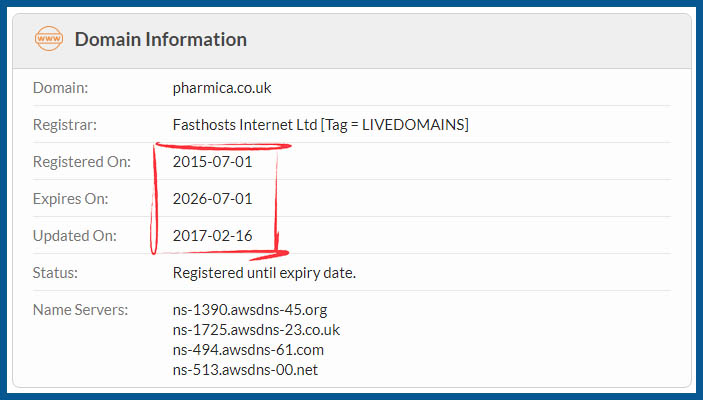The height and width of the screenshot is (400, 703).
Task: Click the Registered On label
Action: coord(82,162)
